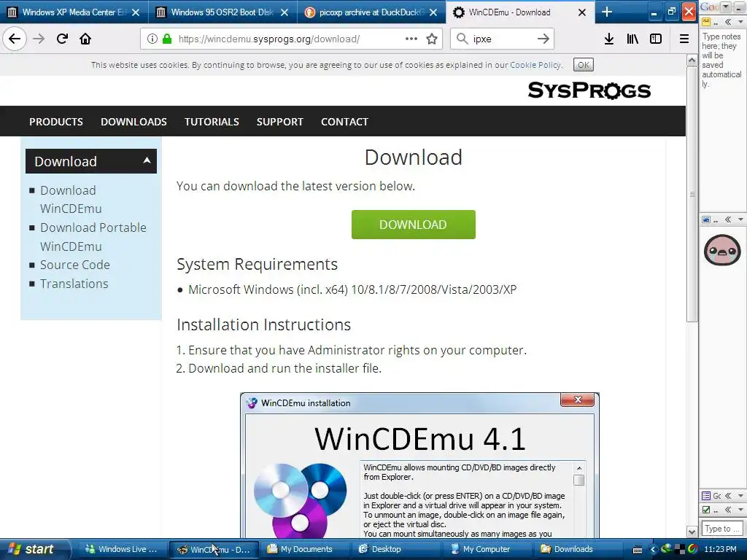Open the notes gadget dropdown menu
The width and height of the screenshot is (747, 560).
point(740,21)
